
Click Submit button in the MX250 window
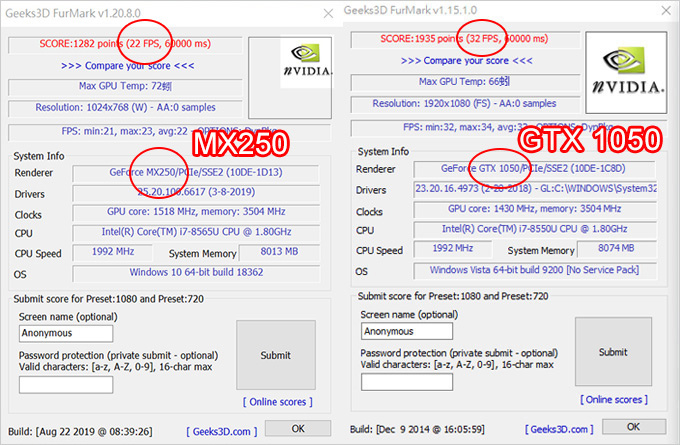click(276, 355)
